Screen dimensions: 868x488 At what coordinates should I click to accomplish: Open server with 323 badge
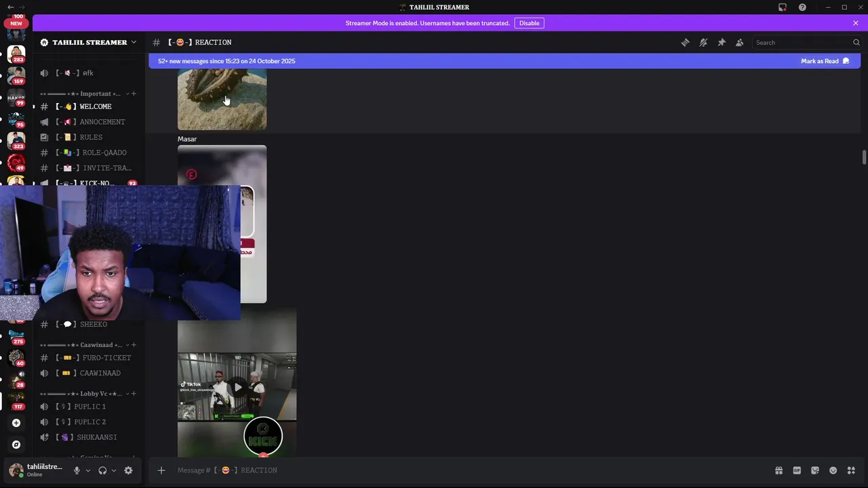click(16, 140)
